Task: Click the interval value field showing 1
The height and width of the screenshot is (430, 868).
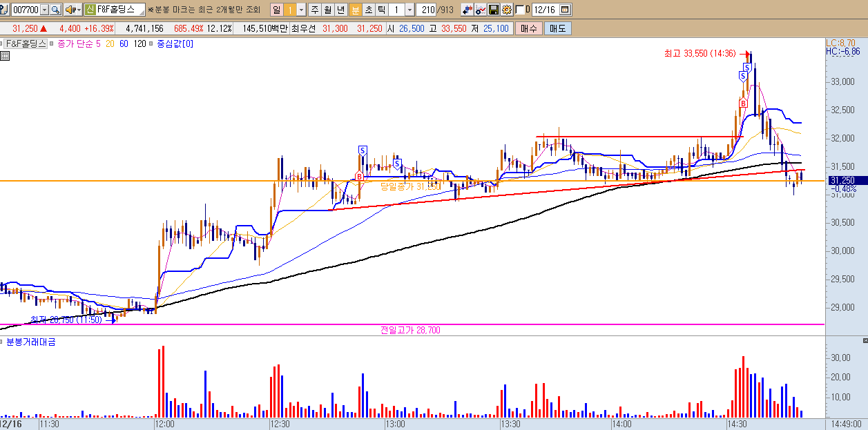Action: click(x=397, y=10)
